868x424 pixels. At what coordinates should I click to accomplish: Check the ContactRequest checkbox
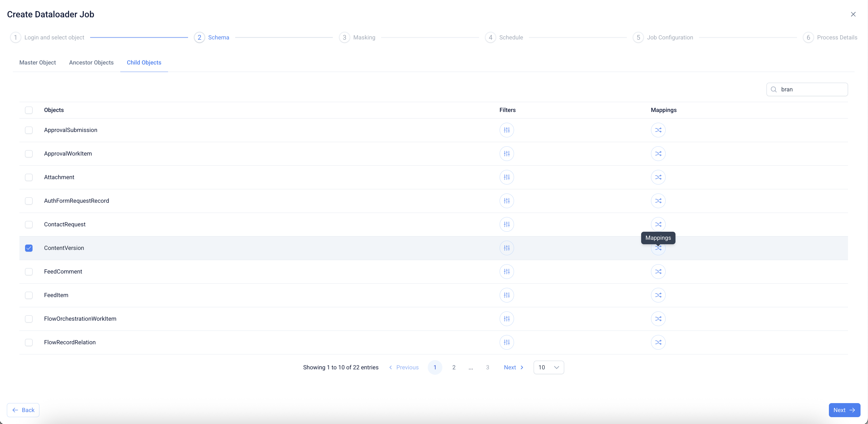[x=29, y=225]
